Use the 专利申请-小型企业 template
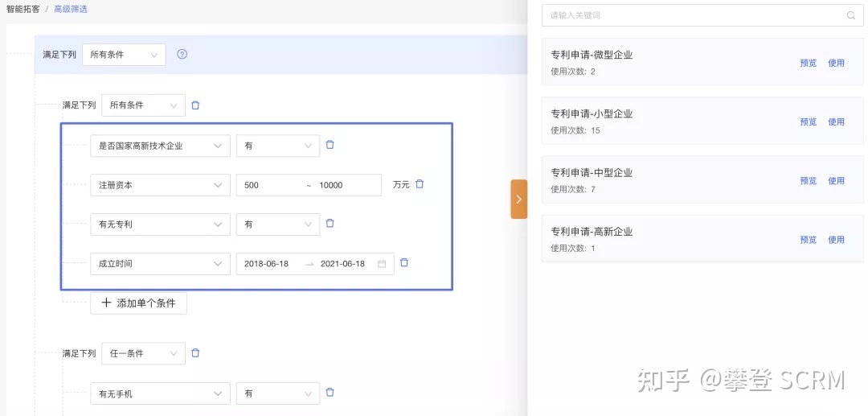Viewport: 868px width, 416px height. pos(836,122)
